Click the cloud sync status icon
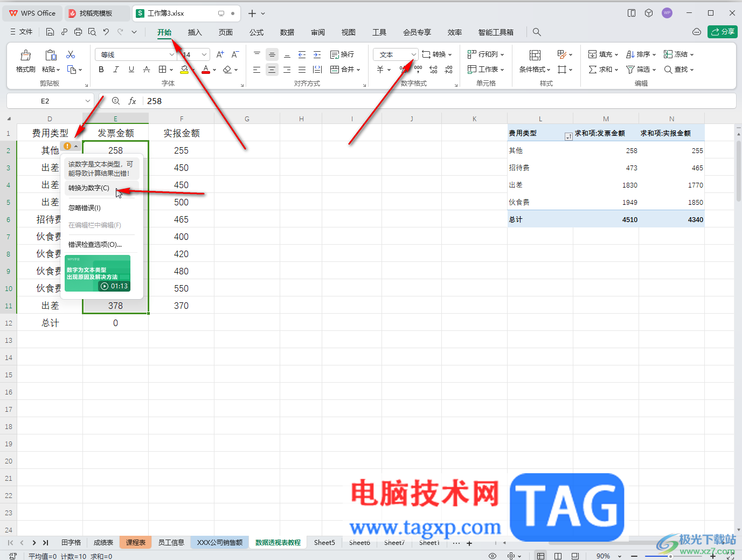Screen dimensions: 742x560 [697, 32]
